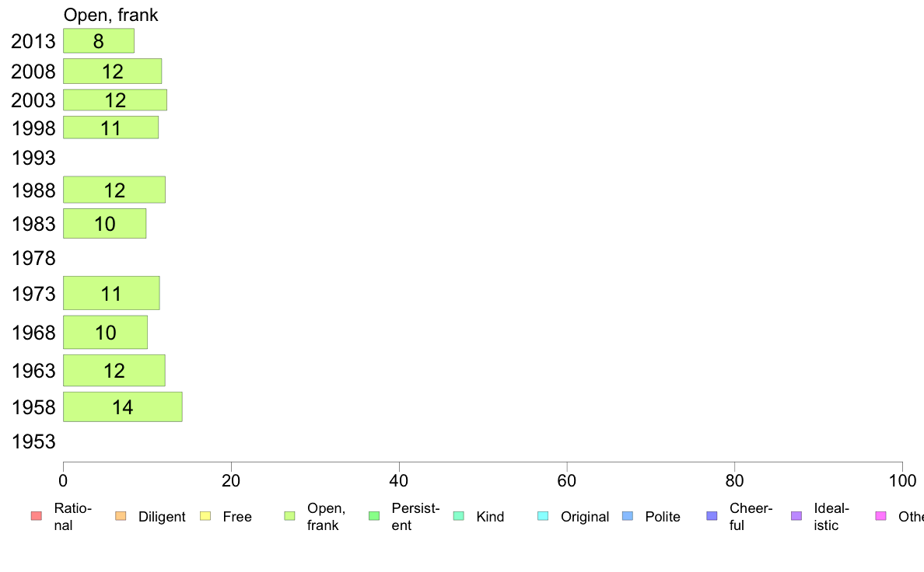Select the Open, frank legend swatch
Viewport: 924px width, 572px height.
pyautogui.click(x=289, y=516)
